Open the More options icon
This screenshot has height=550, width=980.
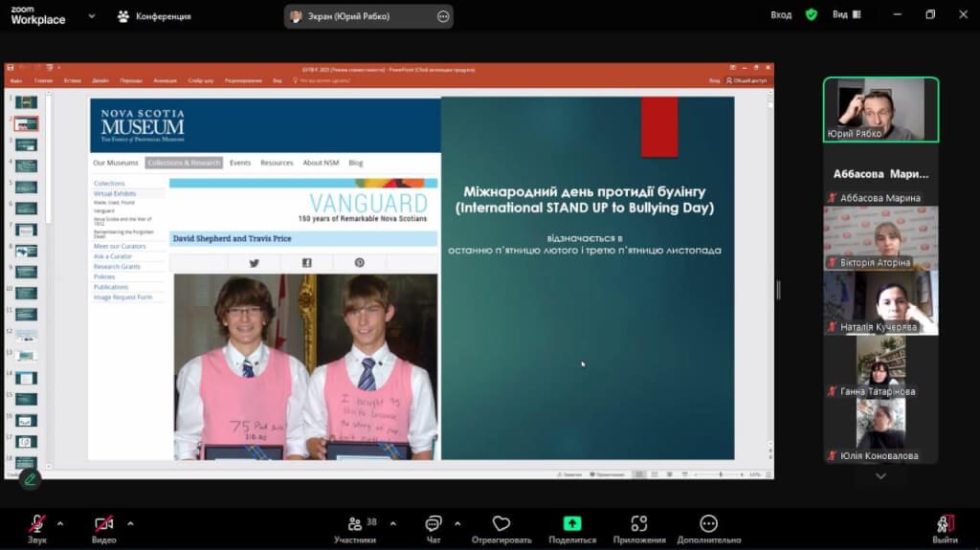(x=708, y=524)
